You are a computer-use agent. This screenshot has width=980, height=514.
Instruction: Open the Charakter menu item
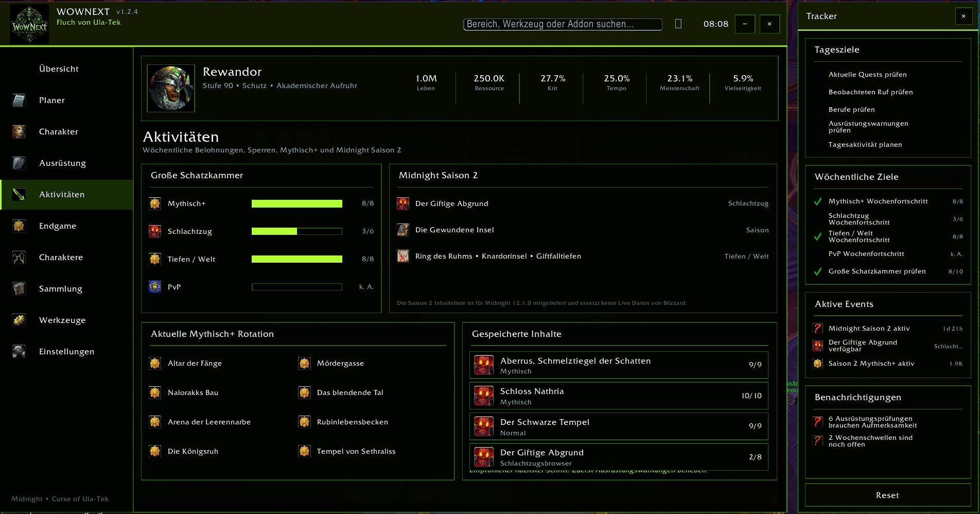click(66, 132)
